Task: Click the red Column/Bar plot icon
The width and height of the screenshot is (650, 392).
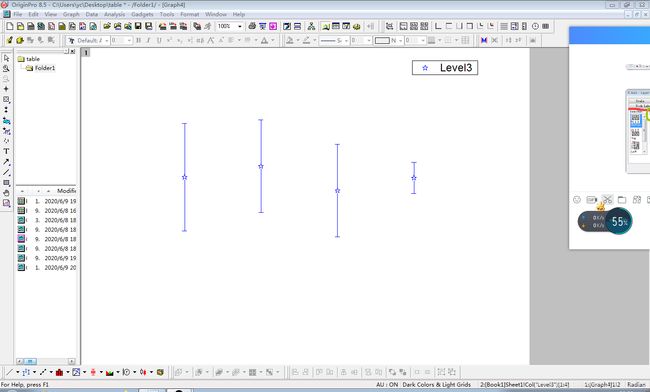Action: pos(59,372)
